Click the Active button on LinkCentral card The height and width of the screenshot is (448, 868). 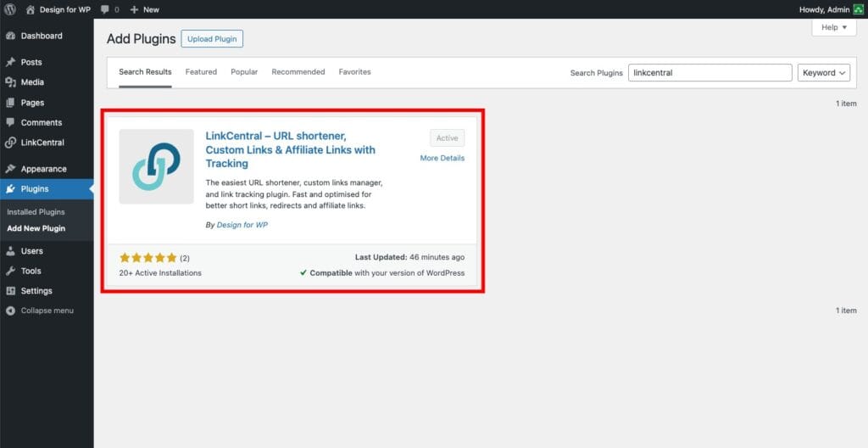click(448, 138)
